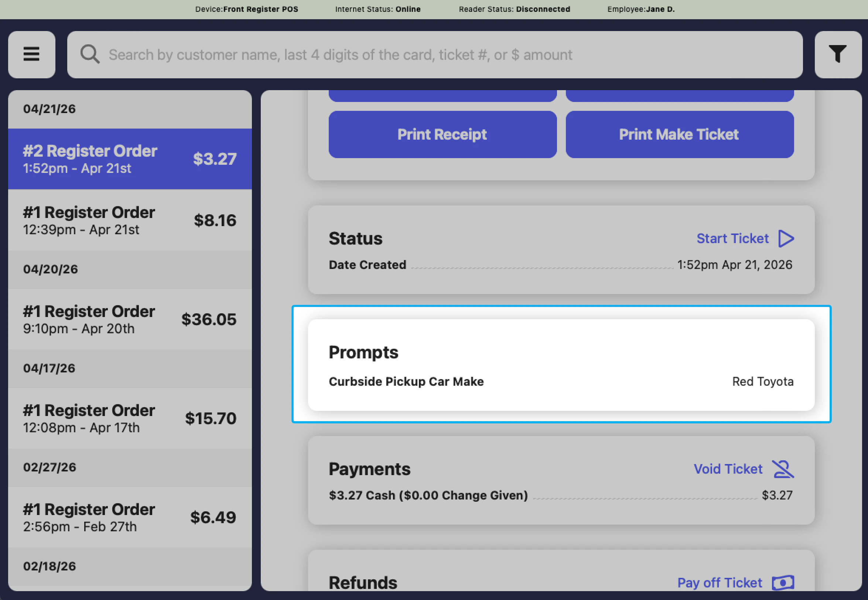
Task: Click the Start Ticket play icon
Action: click(x=786, y=238)
